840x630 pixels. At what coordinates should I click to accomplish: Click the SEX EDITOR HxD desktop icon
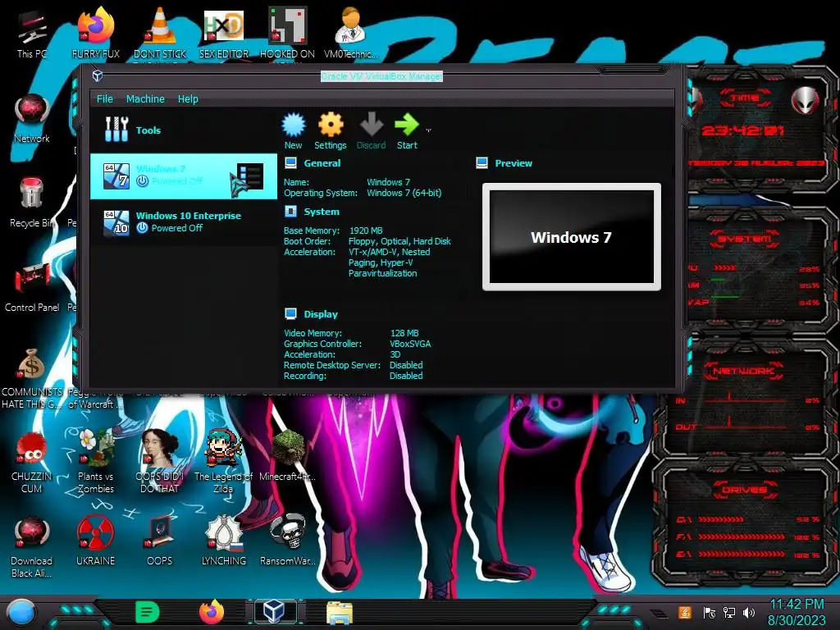[224, 33]
